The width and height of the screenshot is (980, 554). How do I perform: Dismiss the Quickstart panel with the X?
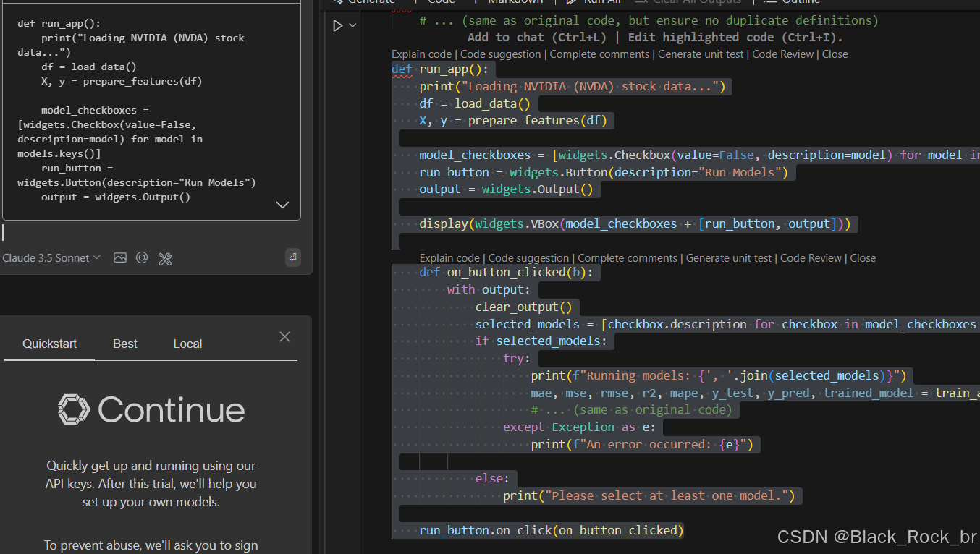284,336
